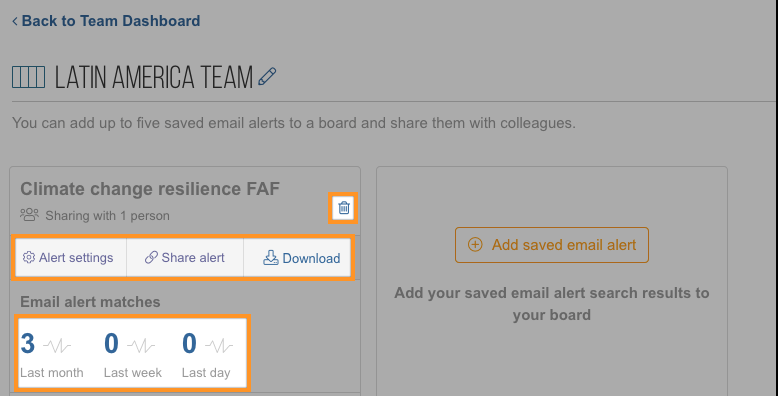778x396 pixels.
Task: Click the people icon beside Sharing text
Action: 29,215
